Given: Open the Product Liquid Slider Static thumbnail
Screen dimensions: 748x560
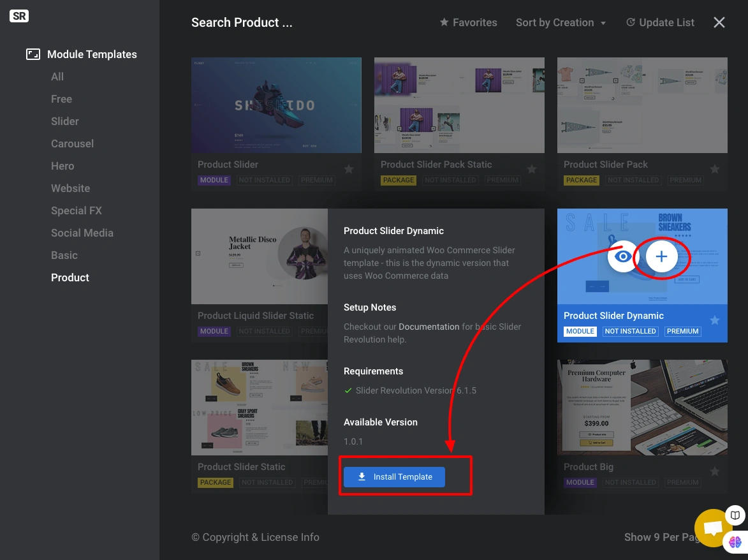Looking at the screenshot, I should coord(260,256).
